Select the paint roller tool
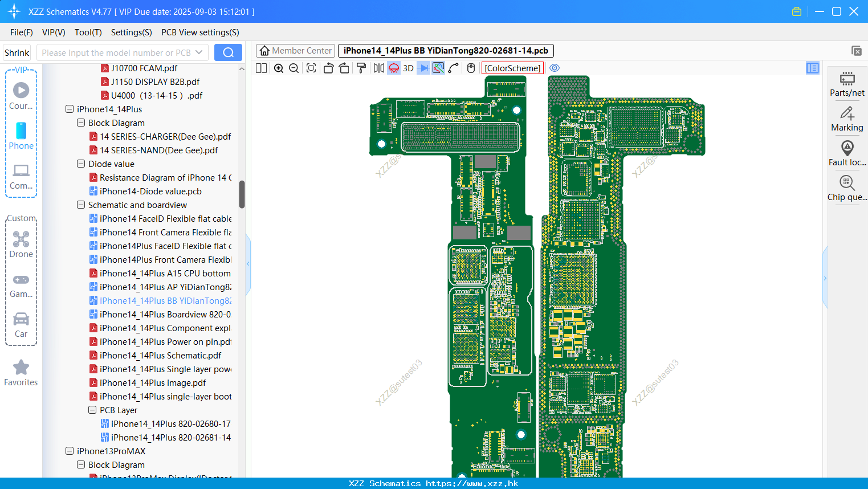 coord(361,68)
